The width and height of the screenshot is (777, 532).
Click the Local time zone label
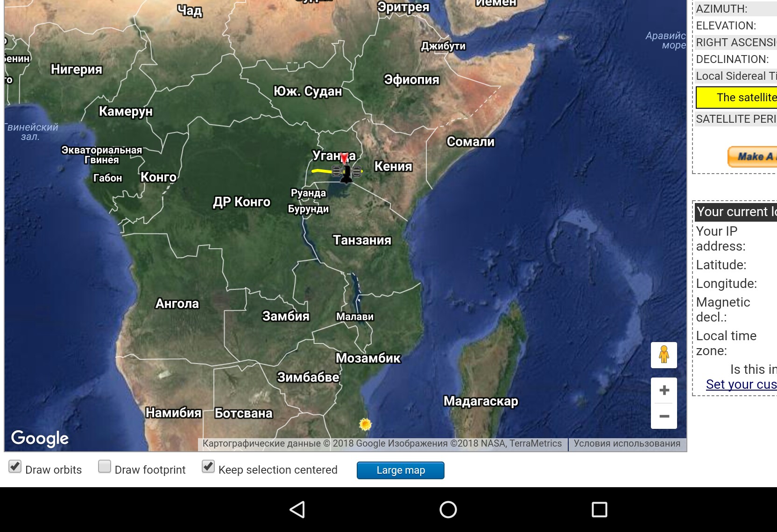tap(726, 343)
